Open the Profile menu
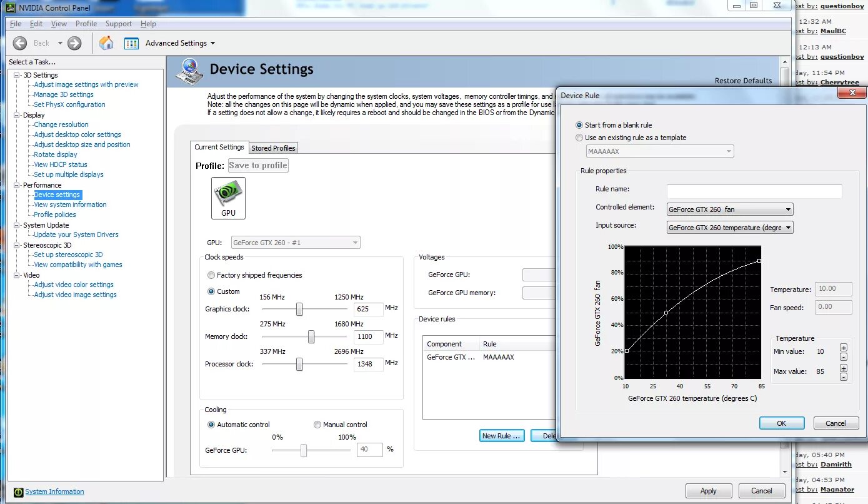 86,24
